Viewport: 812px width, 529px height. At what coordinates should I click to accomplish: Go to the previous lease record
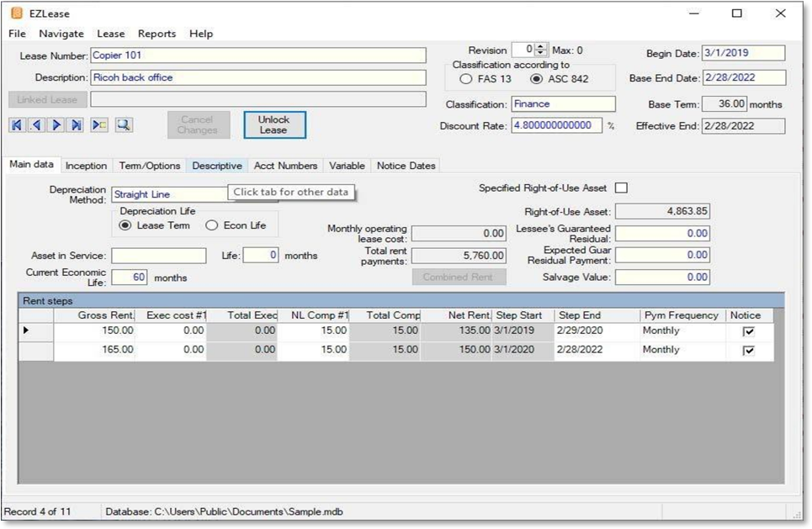tap(37, 124)
